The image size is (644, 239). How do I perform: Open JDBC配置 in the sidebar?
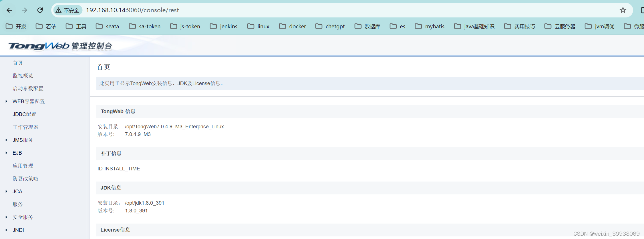(24, 114)
